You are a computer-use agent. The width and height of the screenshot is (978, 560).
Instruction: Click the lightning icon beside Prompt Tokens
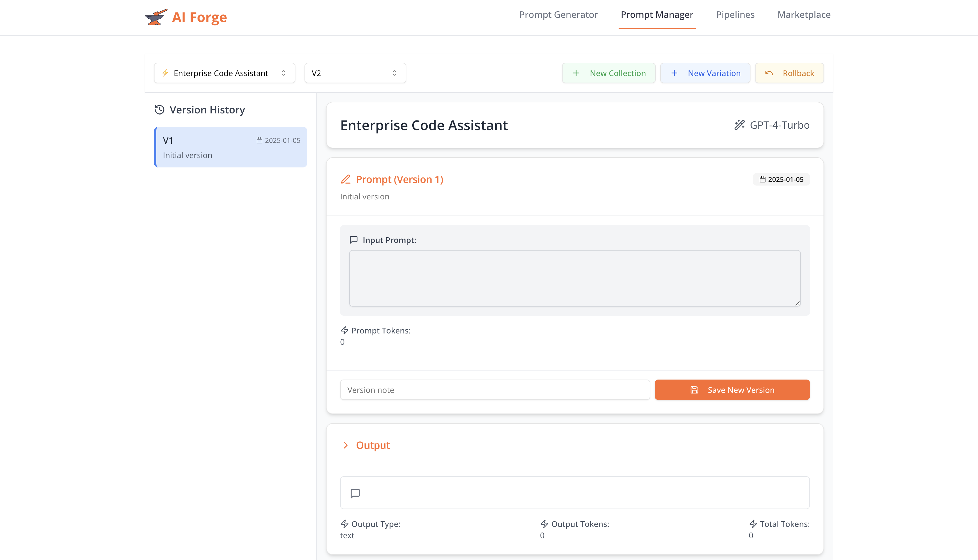pos(344,330)
